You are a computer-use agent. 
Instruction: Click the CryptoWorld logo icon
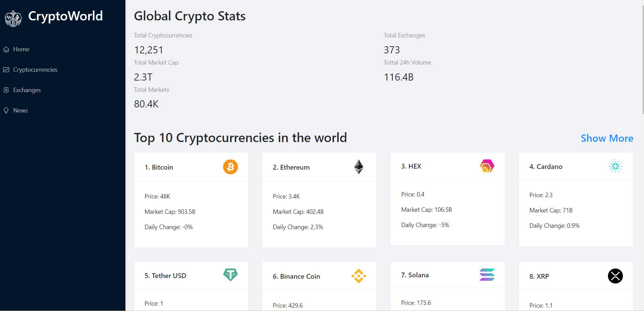tap(13, 18)
